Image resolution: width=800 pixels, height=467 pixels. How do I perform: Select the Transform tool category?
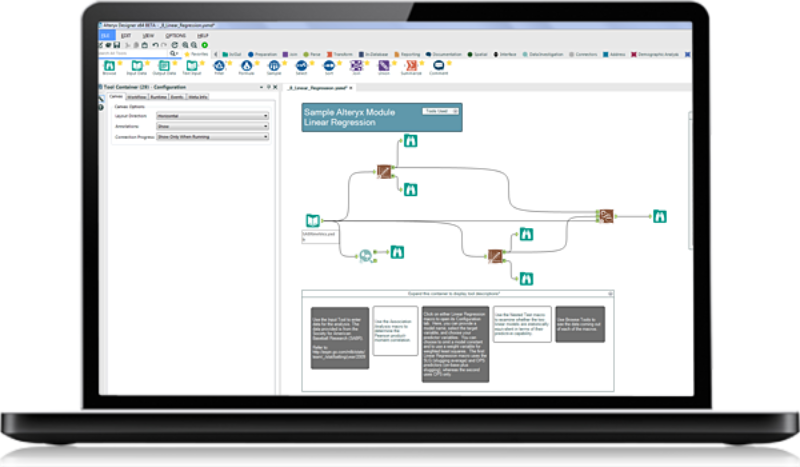click(340, 54)
